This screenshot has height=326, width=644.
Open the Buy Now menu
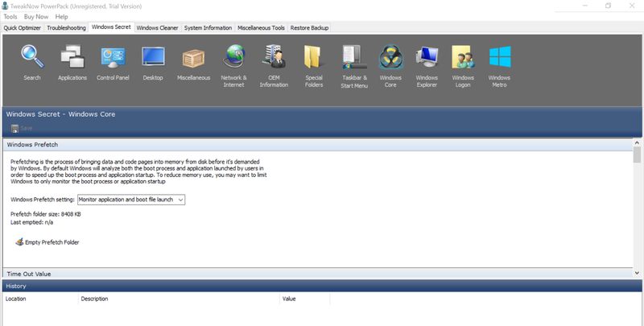[36, 17]
